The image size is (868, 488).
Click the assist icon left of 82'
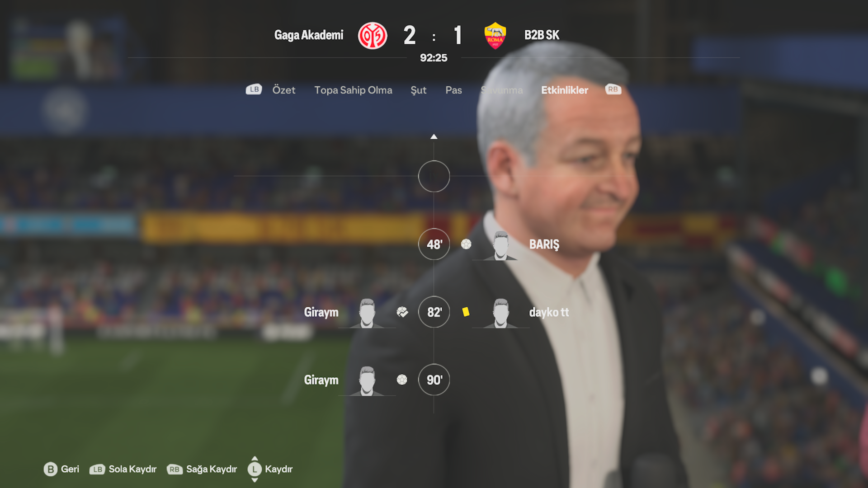click(402, 312)
